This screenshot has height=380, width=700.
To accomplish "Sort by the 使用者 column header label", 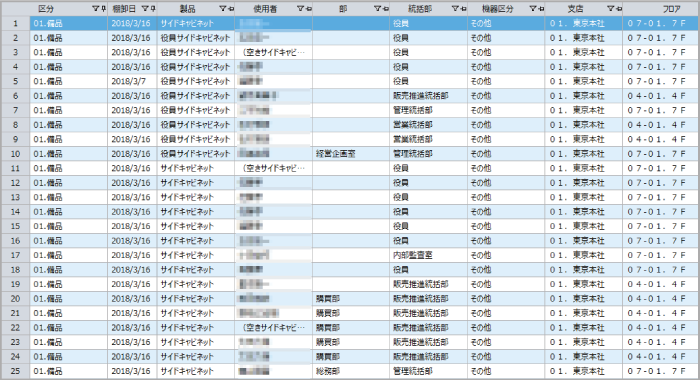I will [265, 9].
